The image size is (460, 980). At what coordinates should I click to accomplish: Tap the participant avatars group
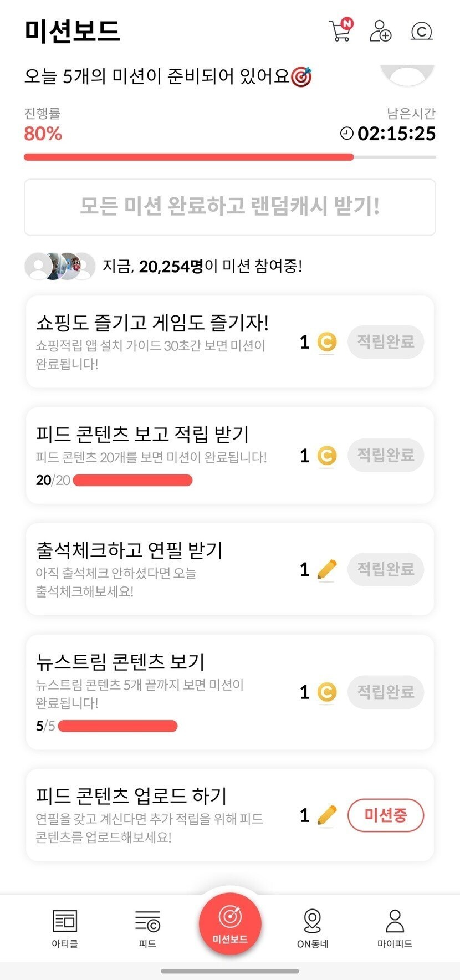[x=60, y=267]
